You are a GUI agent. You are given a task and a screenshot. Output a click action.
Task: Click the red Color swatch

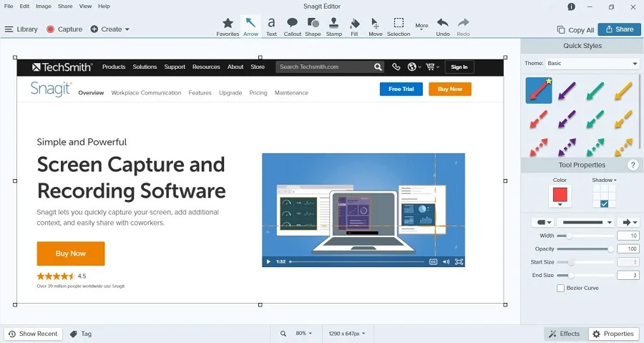pos(560,195)
